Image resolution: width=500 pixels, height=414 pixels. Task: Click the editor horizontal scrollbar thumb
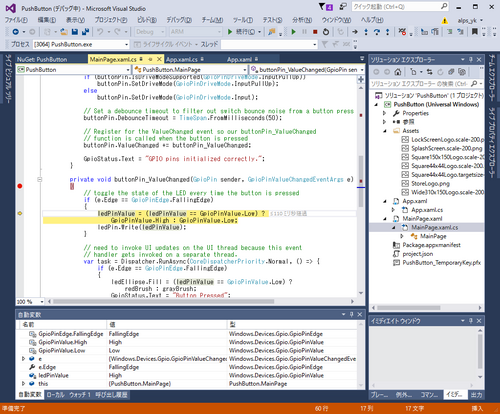163,301
